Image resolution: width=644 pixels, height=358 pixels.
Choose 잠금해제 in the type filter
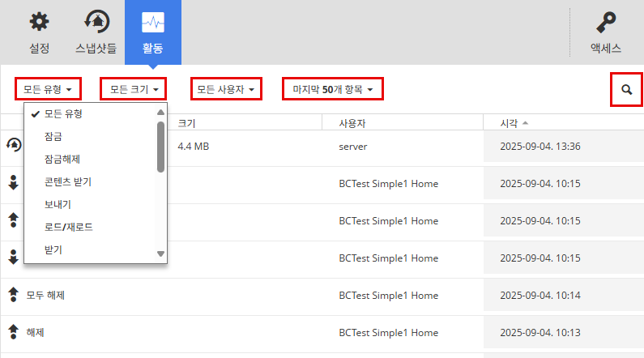coord(62,159)
